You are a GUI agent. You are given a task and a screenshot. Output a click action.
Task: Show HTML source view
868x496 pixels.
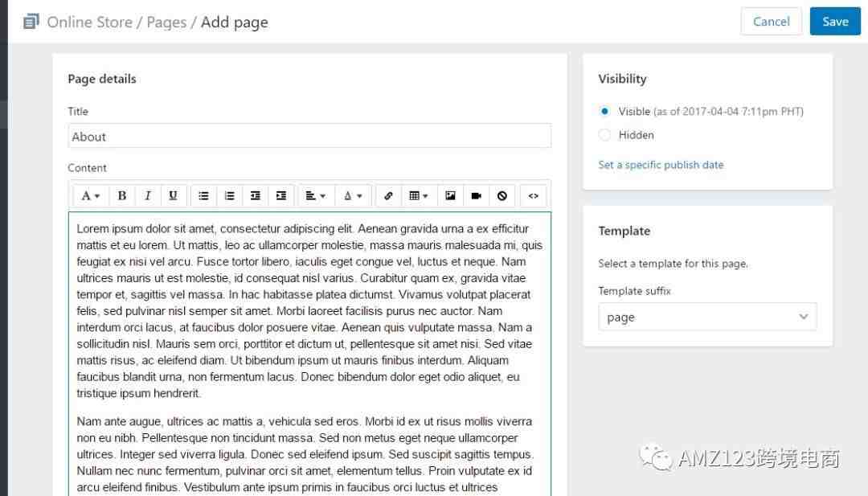pos(533,196)
